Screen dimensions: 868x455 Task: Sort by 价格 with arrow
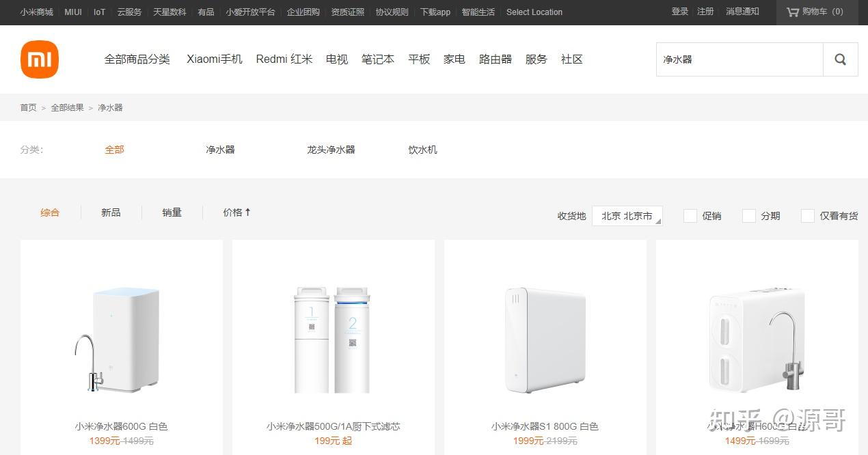236,212
